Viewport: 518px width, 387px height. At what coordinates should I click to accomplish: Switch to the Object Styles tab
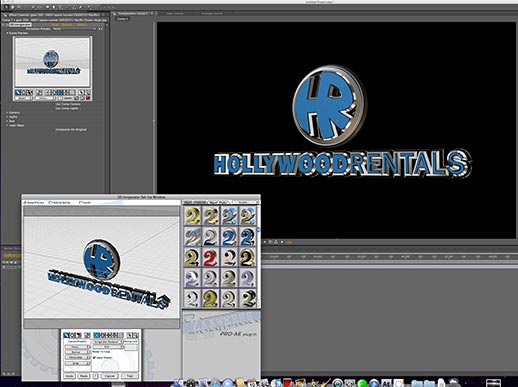(219, 202)
